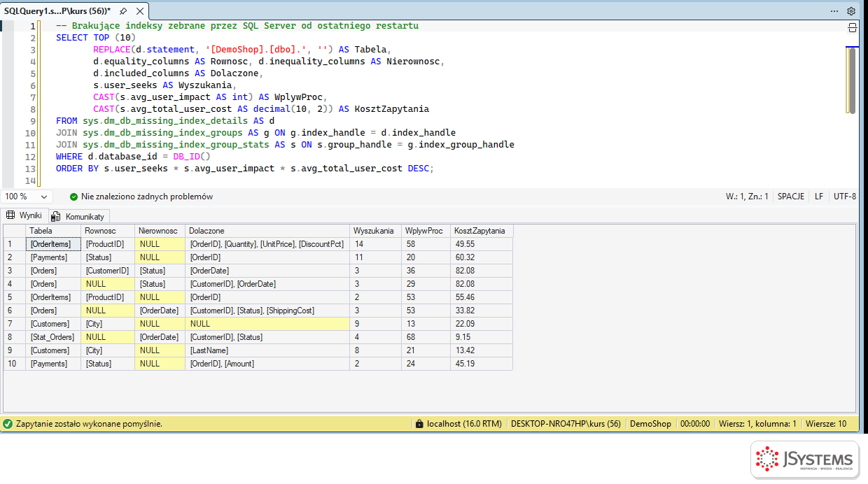The image size is (868, 484).
Task: Select result row header 7
Action: (15, 324)
